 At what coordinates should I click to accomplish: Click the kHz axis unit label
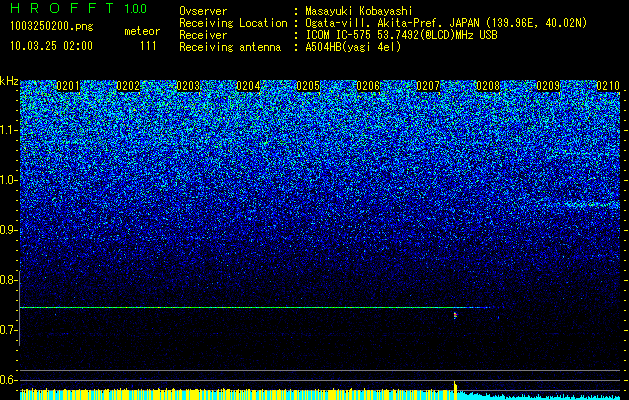tap(9, 81)
